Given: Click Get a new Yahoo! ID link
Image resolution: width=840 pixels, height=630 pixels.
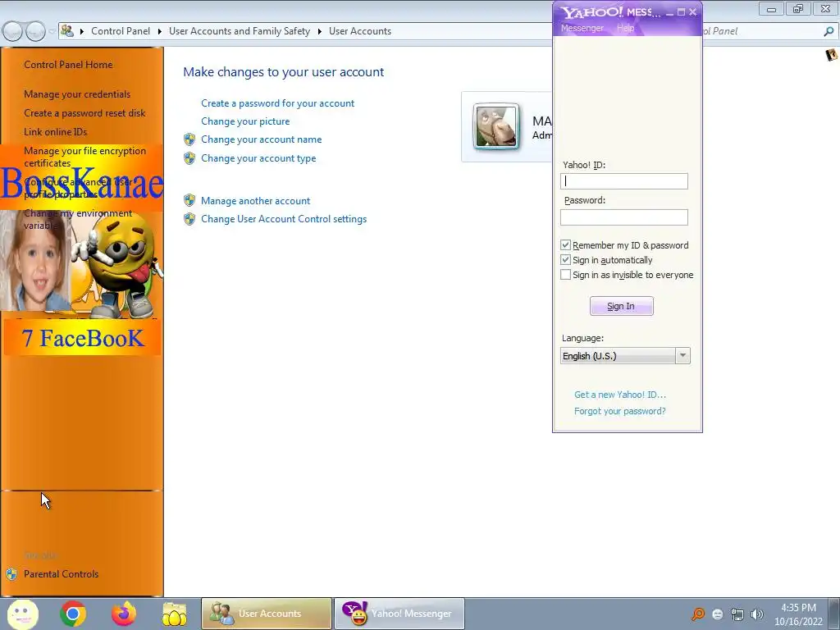Looking at the screenshot, I should (620, 395).
